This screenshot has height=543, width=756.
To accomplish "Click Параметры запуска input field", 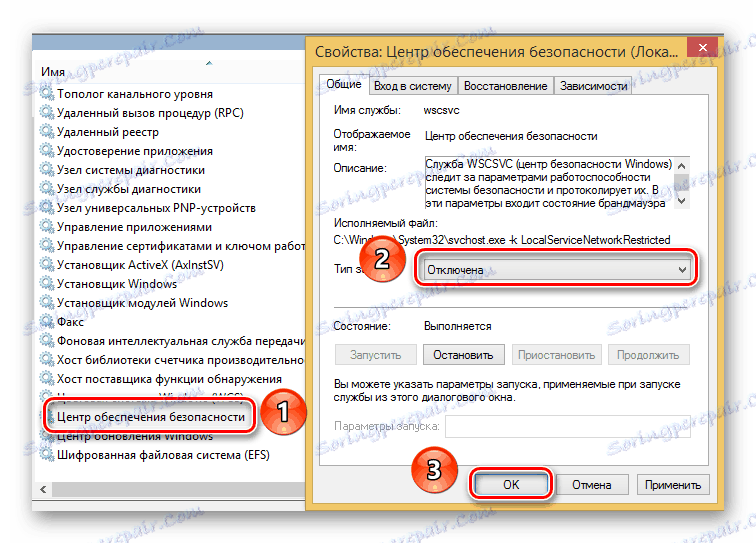I will 567,426.
